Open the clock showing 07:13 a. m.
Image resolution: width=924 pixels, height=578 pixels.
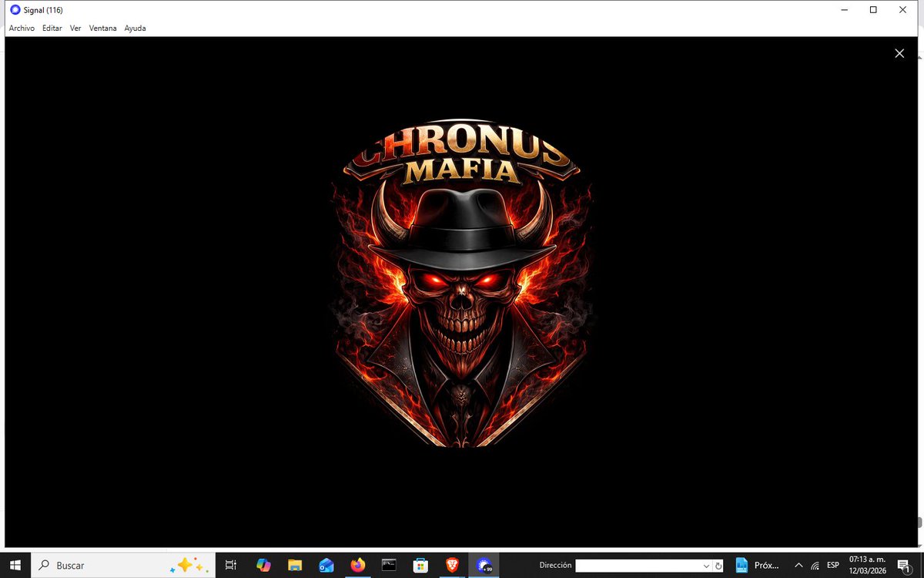click(x=868, y=565)
